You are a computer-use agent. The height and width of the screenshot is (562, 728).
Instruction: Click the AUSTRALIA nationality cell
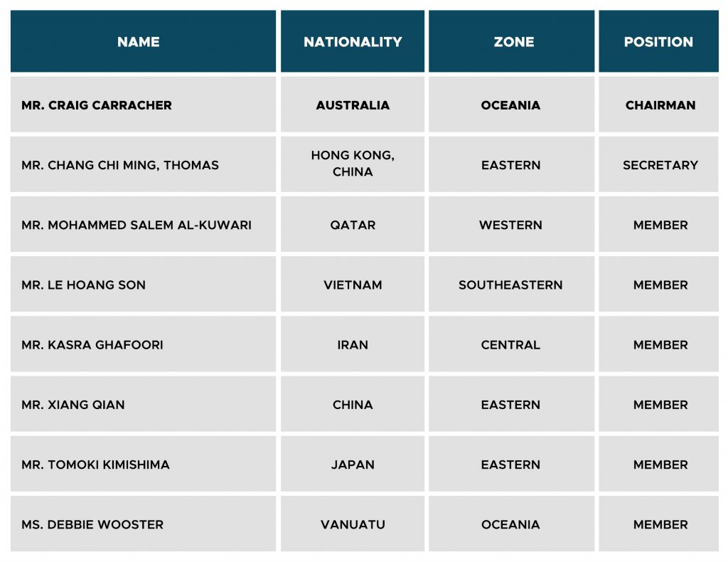coord(353,105)
